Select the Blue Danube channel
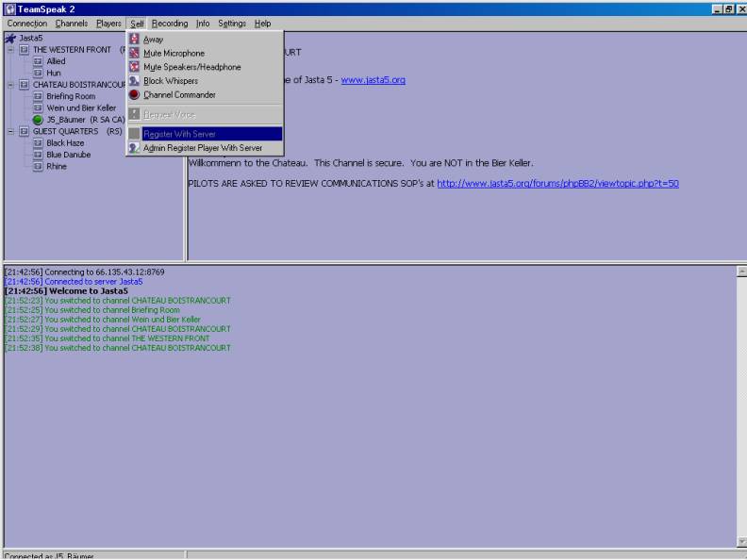This screenshot has width=747, height=560. [x=68, y=155]
